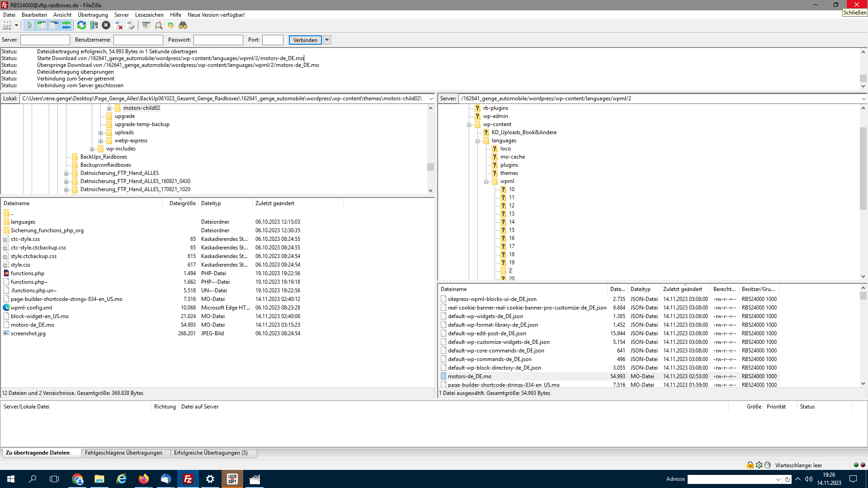Collapse the remote languages folder node
868x488 pixels.
[x=477, y=141]
